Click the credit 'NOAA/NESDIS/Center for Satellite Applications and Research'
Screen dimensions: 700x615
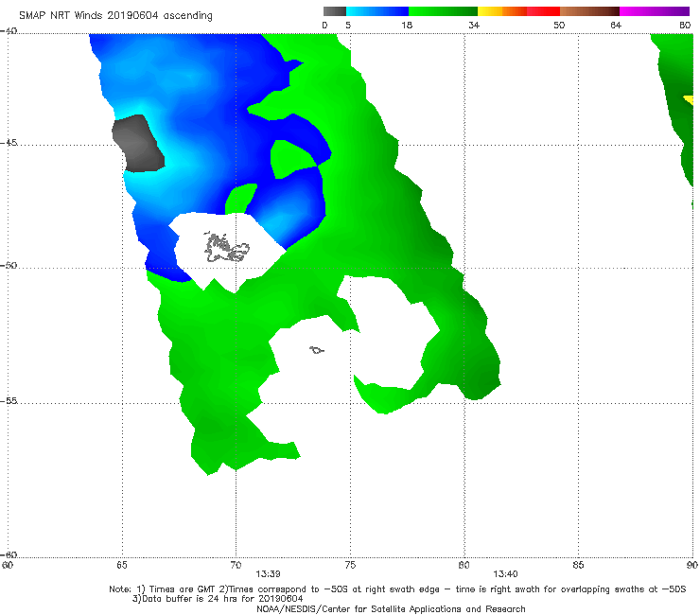click(391, 608)
